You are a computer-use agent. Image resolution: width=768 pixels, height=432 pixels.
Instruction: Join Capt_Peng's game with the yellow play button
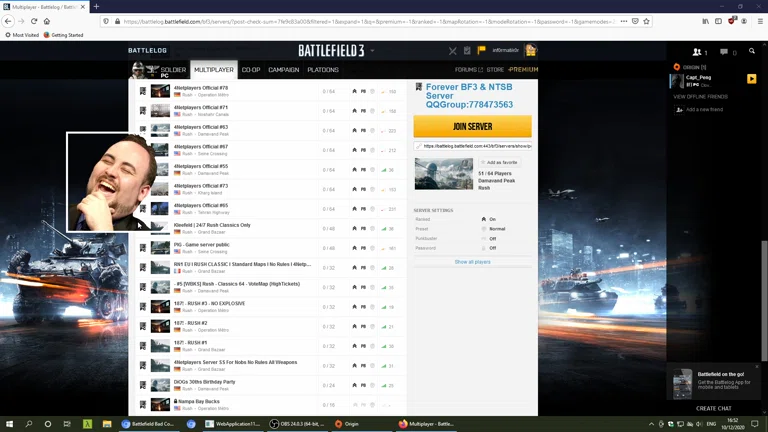click(751, 79)
